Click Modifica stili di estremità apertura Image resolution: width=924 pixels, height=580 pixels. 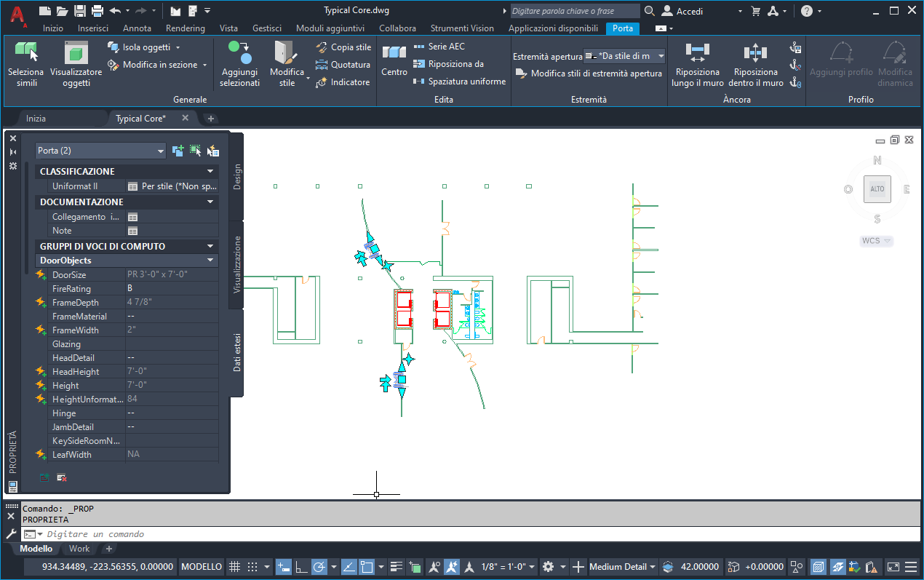click(x=589, y=74)
